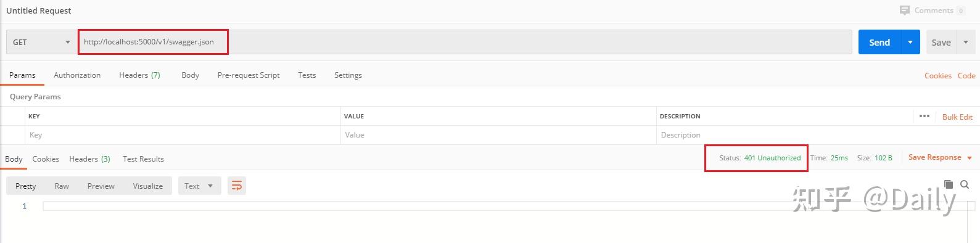The height and width of the screenshot is (243, 980).
Task: Click the request URL input field
Action: tap(466, 42)
